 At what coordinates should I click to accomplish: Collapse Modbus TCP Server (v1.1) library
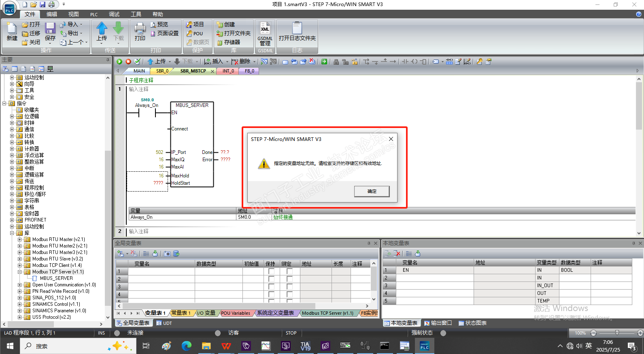(x=20, y=272)
